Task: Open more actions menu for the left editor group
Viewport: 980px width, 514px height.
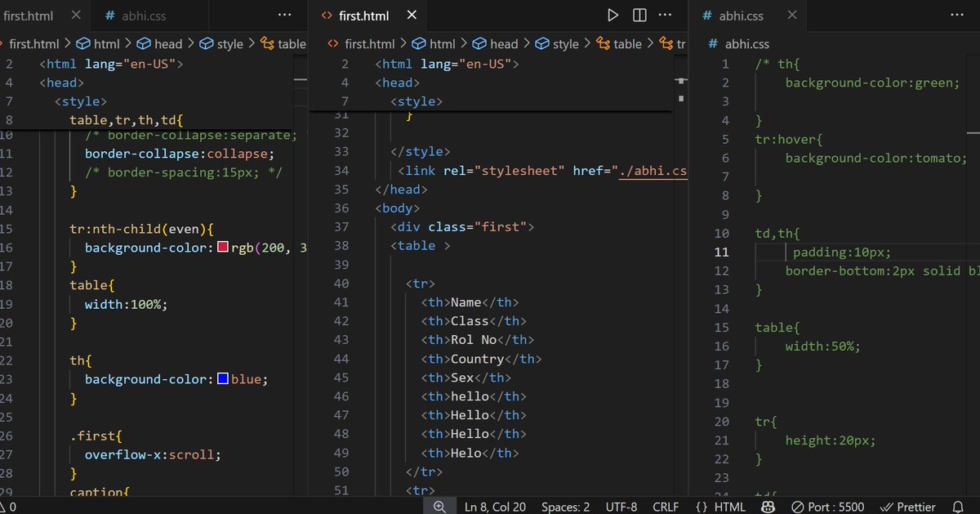Action: point(284,14)
